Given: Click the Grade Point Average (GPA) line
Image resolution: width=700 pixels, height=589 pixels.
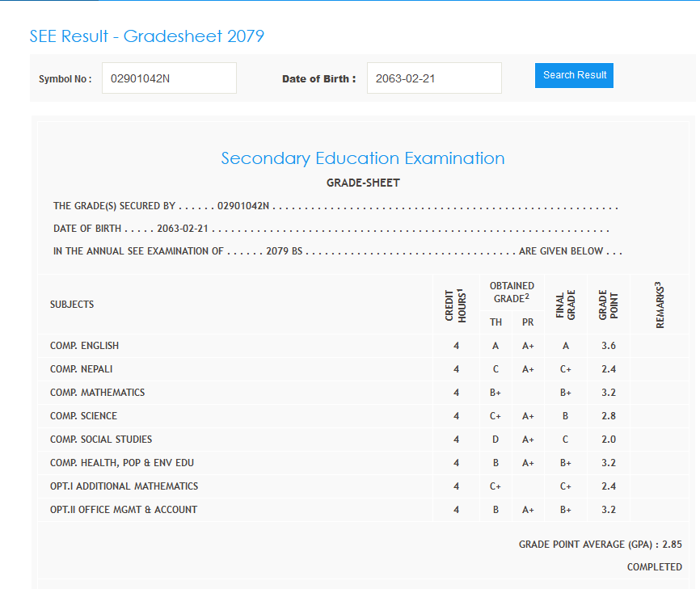Looking at the screenshot, I should (600, 545).
